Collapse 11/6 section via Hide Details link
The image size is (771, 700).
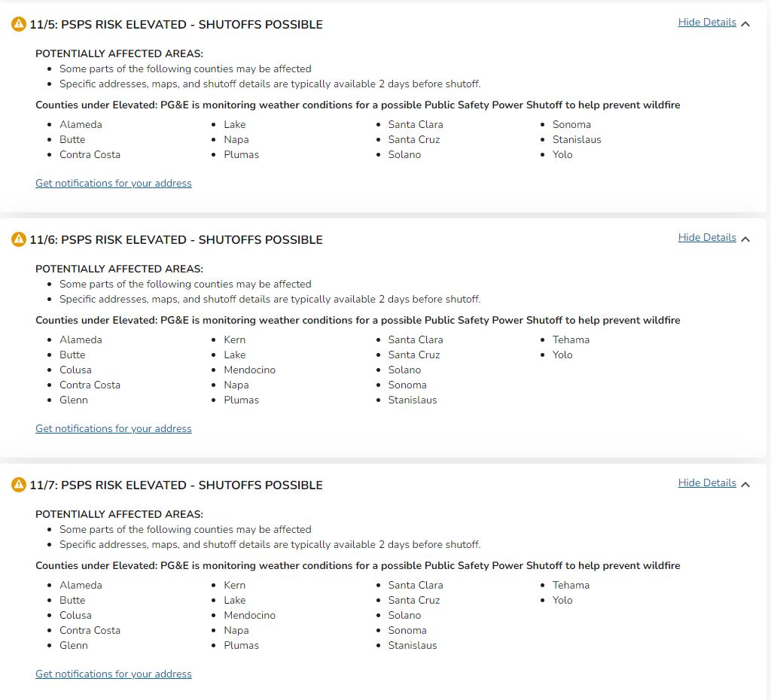coord(706,237)
